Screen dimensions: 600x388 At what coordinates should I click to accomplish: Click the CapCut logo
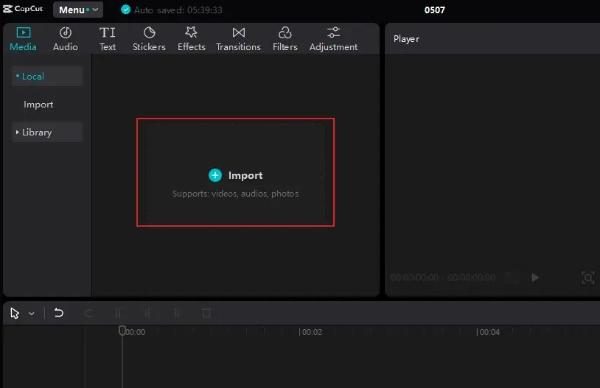click(23, 8)
